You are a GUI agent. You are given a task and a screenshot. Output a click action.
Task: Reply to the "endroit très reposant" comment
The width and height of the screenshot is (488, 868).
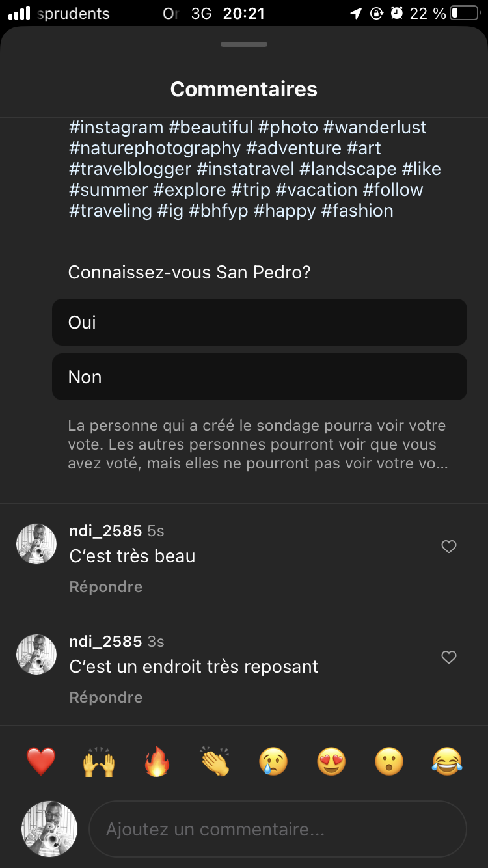(x=106, y=698)
